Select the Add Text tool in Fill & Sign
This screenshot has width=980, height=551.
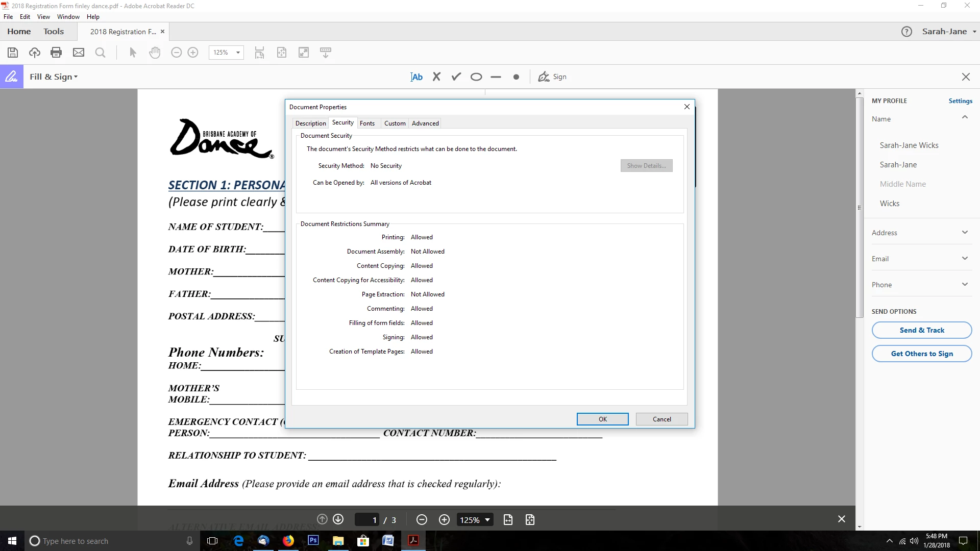(x=416, y=77)
